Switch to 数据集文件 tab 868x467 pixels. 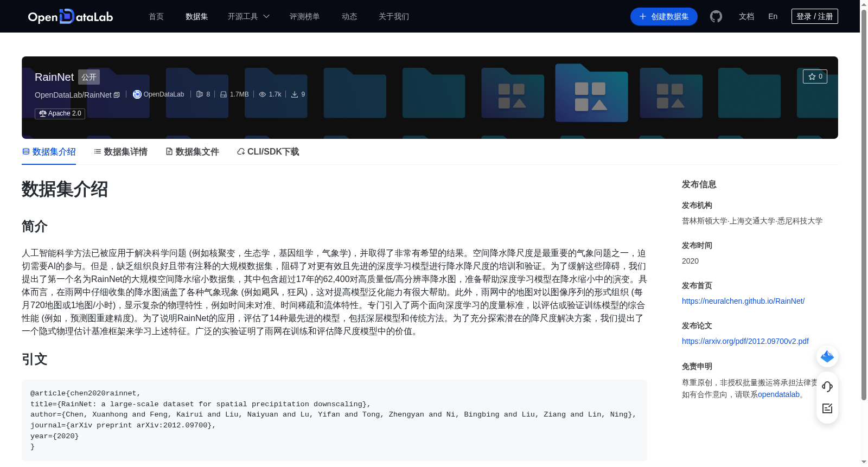[x=192, y=152]
